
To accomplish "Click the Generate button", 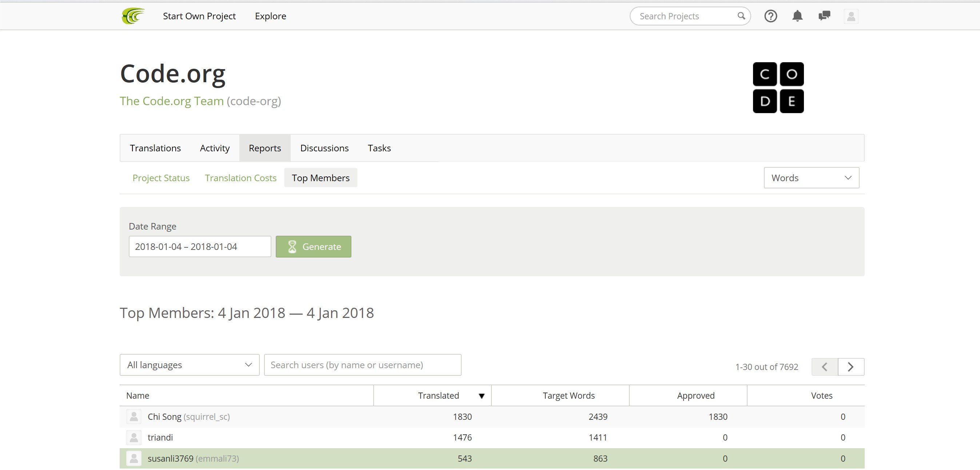I will point(313,247).
